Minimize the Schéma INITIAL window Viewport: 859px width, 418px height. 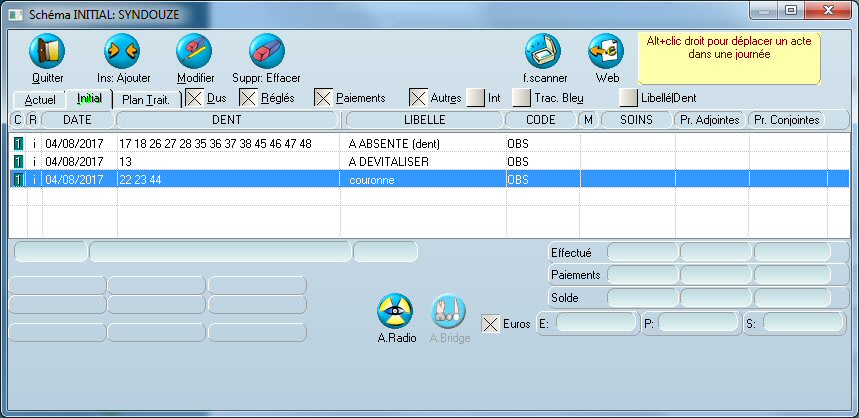[x=765, y=10]
